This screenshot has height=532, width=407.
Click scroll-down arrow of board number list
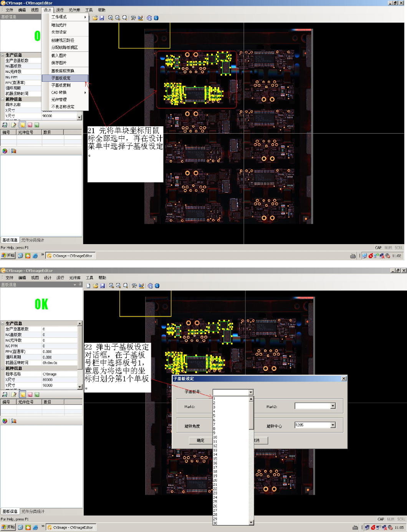click(x=251, y=523)
